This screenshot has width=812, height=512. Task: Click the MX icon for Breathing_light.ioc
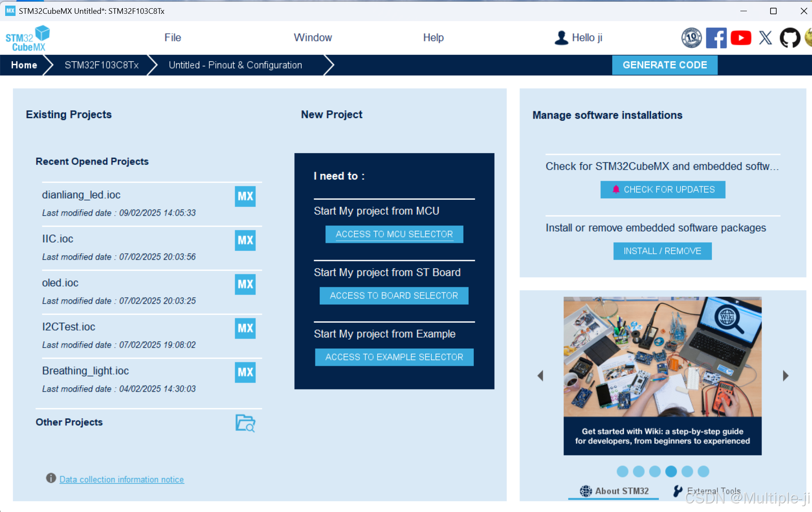point(245,372)
